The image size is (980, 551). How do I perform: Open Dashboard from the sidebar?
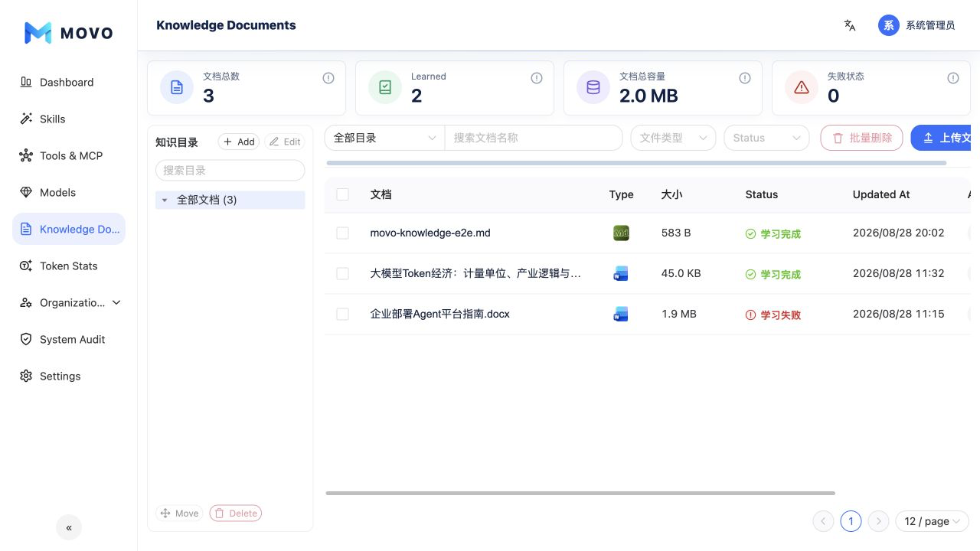click(68, 82)
